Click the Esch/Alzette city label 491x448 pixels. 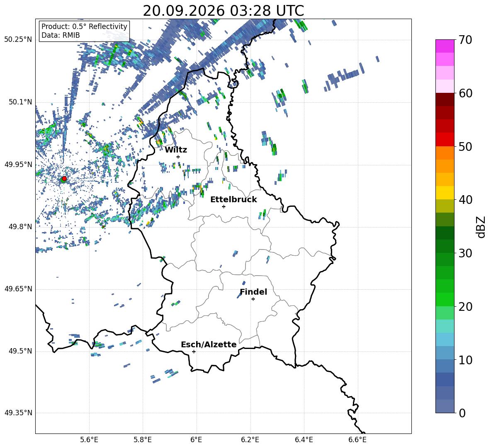click(209, 344)
